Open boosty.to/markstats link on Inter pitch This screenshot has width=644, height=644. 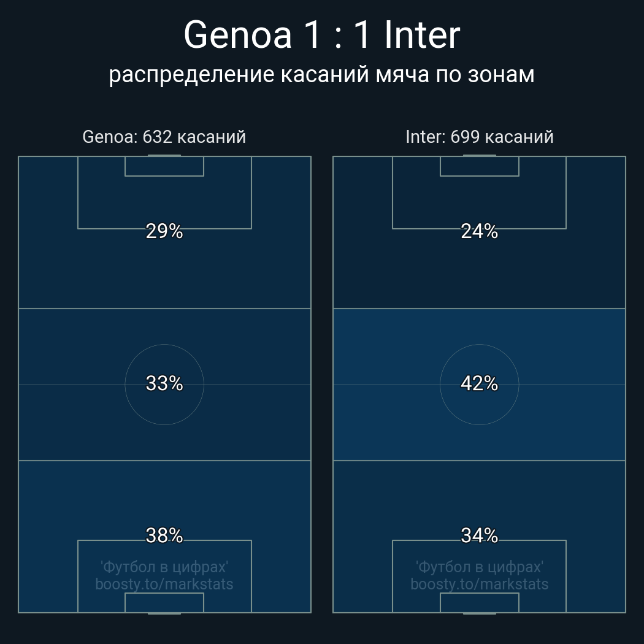479,584
